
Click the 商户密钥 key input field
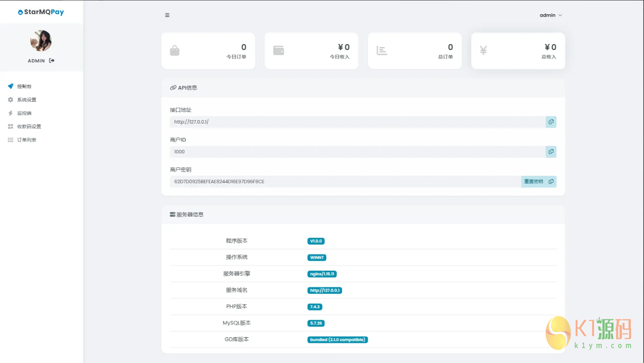tap(345, 182)
